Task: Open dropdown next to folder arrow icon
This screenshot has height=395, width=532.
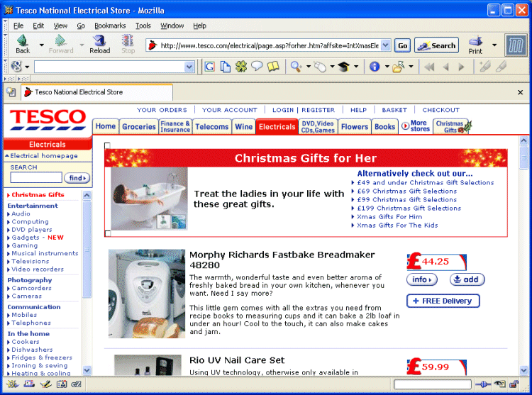Action: 411,67
